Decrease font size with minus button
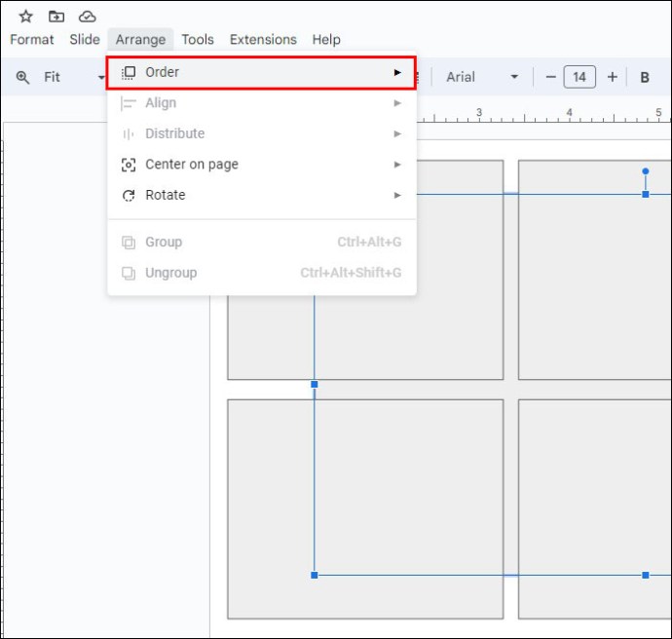The width and height of the screenshot is (672, 639). [x=550, y=77]
